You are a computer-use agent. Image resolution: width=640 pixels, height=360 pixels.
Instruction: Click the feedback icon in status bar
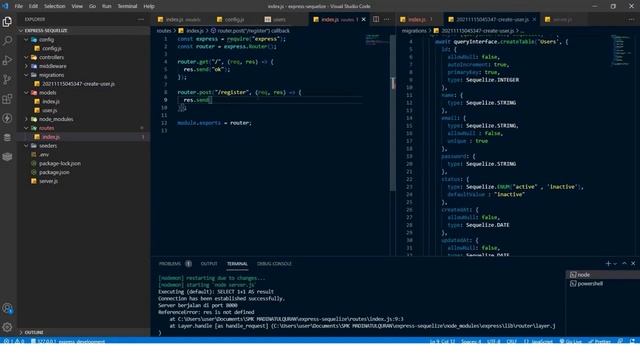(620, 341)
